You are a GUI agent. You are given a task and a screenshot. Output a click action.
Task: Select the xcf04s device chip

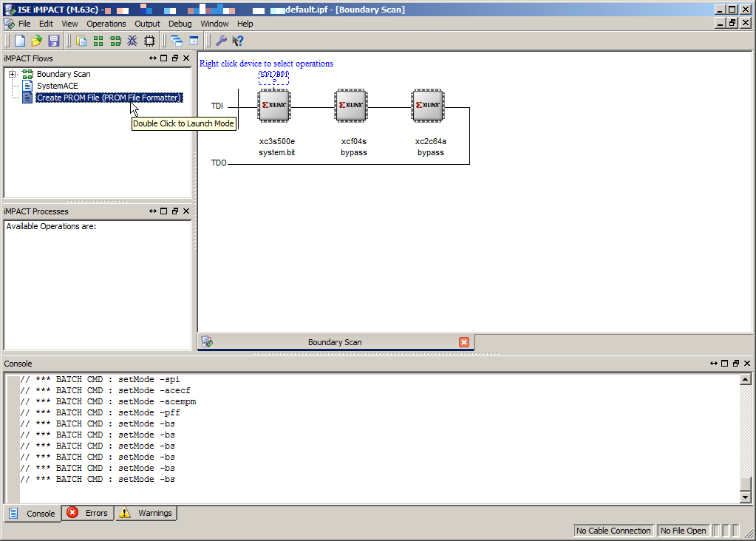click(x=351, y=105)
